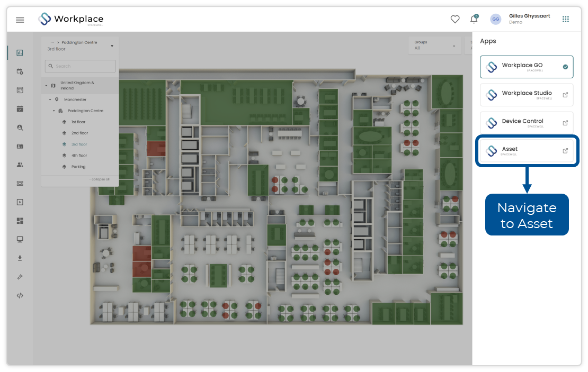Navigate to the Asset app
The height and width of the screenshot is (372, 588).
(527, 151)
